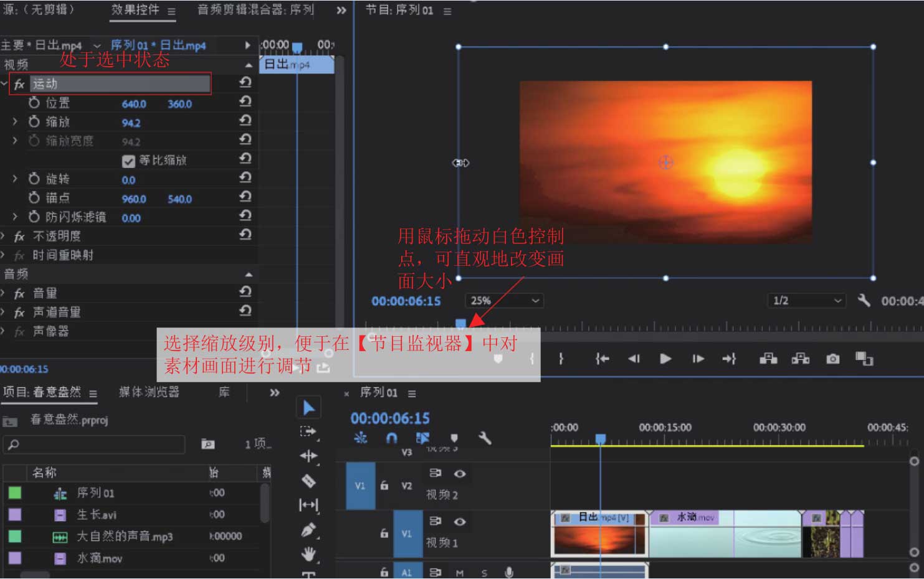Collapse the 音频 effects section

point(249,274)
